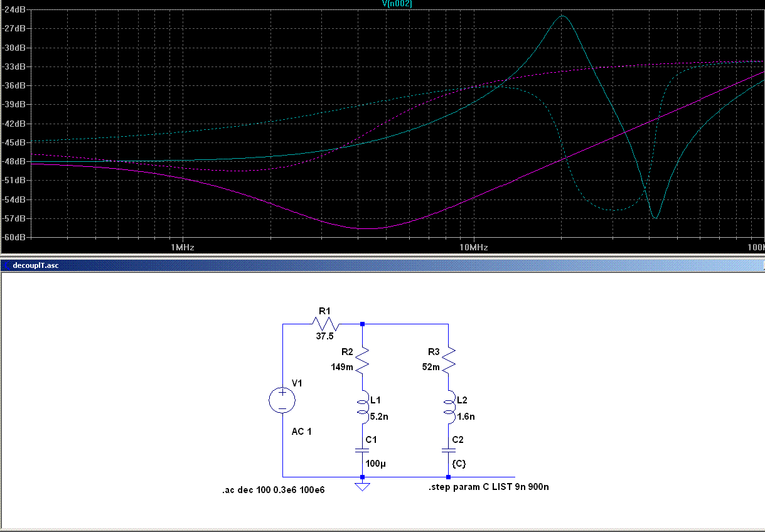Click the {C} parameter value
The width and height of the screenshot is (765, 532).
tap(459, 464)
